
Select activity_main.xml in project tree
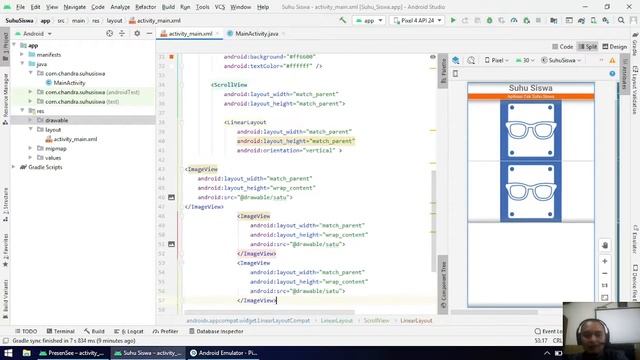coord(71,139)
